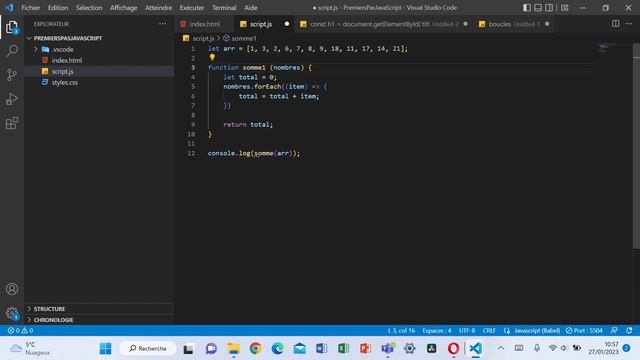
Task: Open notifications bell in status bar
Action: click(629, 331)
